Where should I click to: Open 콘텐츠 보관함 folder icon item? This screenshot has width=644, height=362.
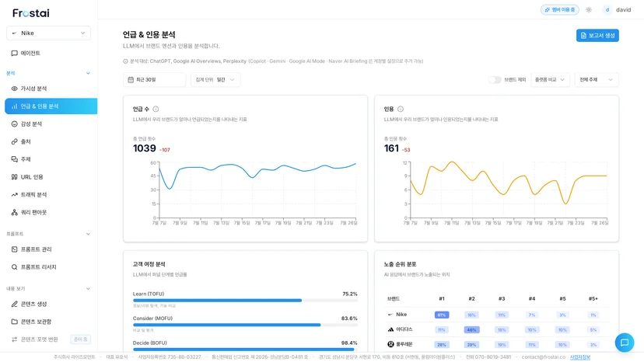pyautogui.click(x=14, y=322)
